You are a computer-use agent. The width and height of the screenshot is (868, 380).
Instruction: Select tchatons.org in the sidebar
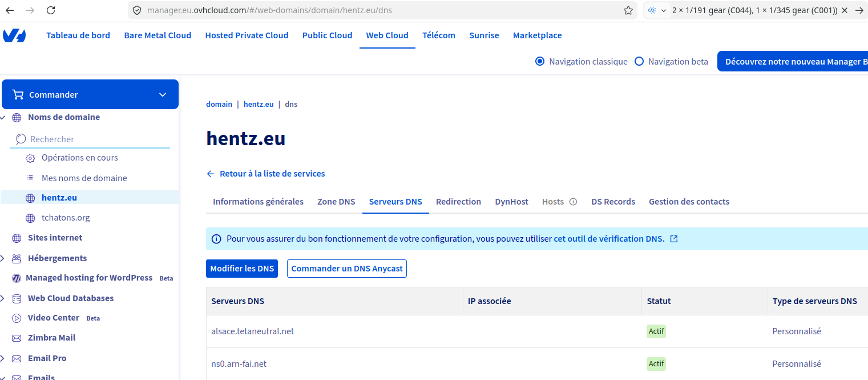[x=66, y=218]
